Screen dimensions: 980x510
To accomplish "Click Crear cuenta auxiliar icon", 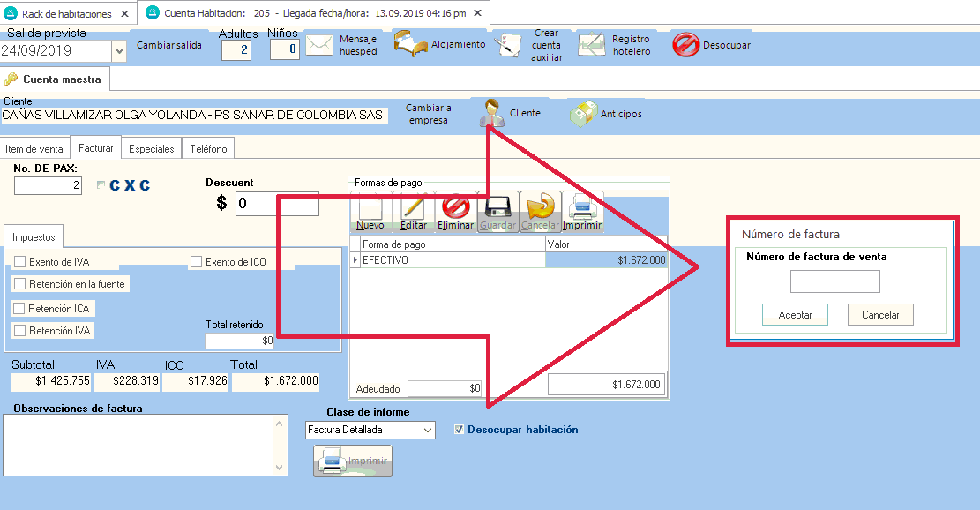I will pyautogui.click(x=509, y=45).
